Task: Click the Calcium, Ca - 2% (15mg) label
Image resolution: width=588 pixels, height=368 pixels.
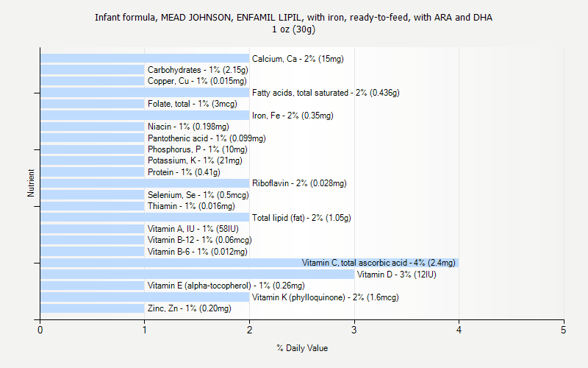Action: (298, 59)
